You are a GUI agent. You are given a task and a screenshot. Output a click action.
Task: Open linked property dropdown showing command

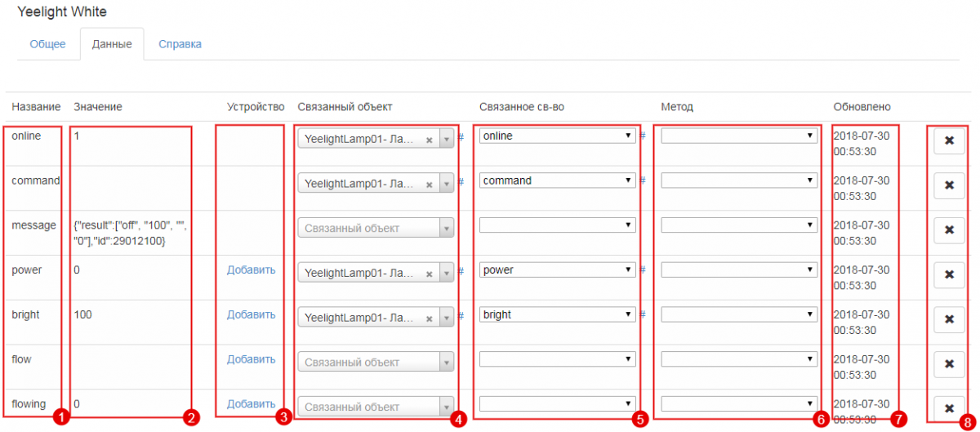click(x=558, y=180)
